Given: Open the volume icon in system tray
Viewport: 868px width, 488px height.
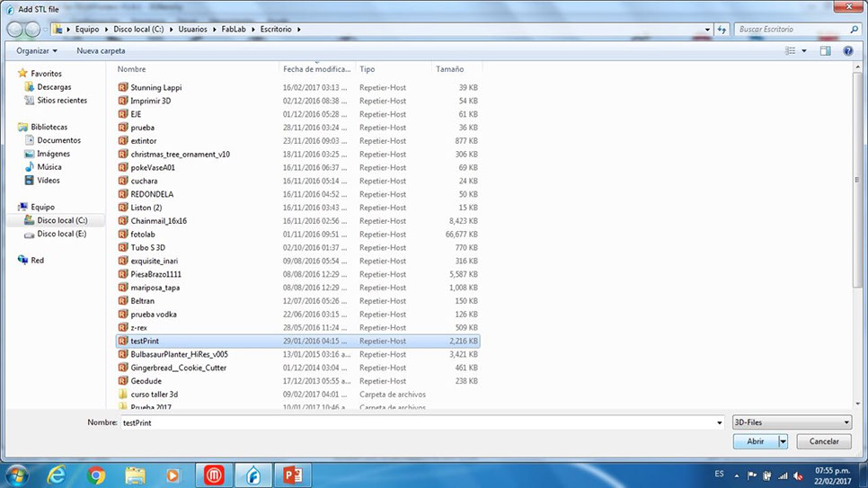Looking at the screenshot, I should (x=798, y=475).
